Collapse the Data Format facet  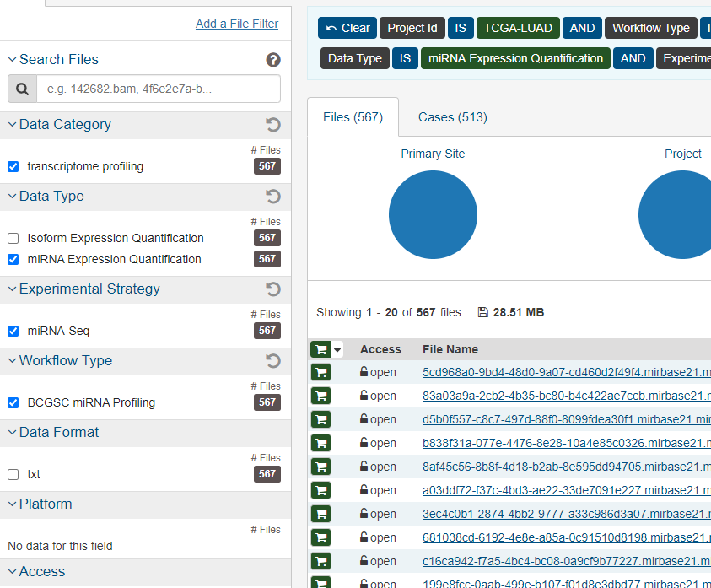(13, 433)
